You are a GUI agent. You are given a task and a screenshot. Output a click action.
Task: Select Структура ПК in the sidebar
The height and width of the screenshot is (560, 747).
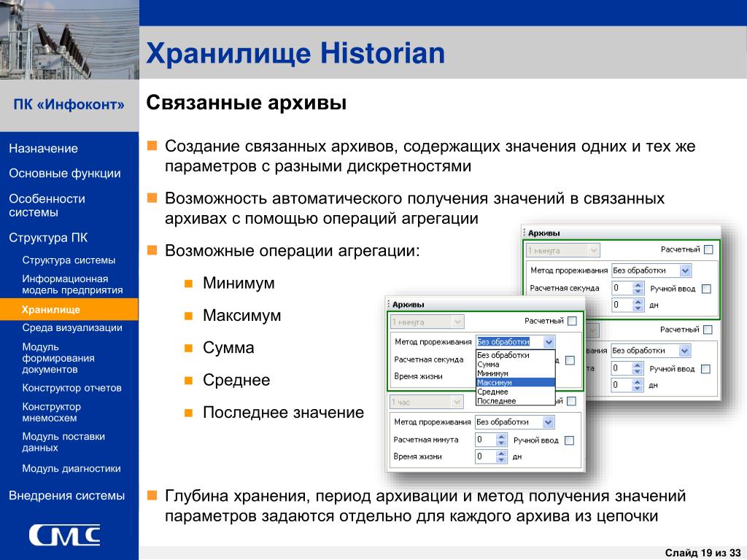48,238
